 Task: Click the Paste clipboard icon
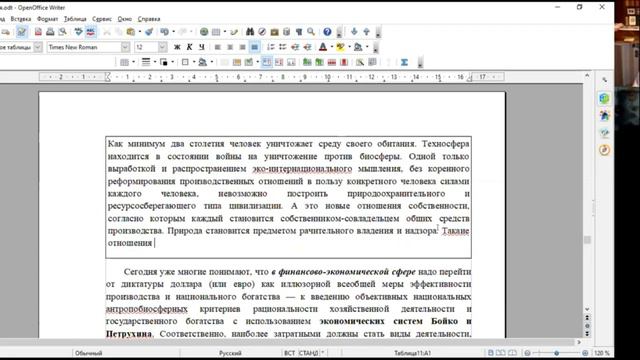[131, 32]
